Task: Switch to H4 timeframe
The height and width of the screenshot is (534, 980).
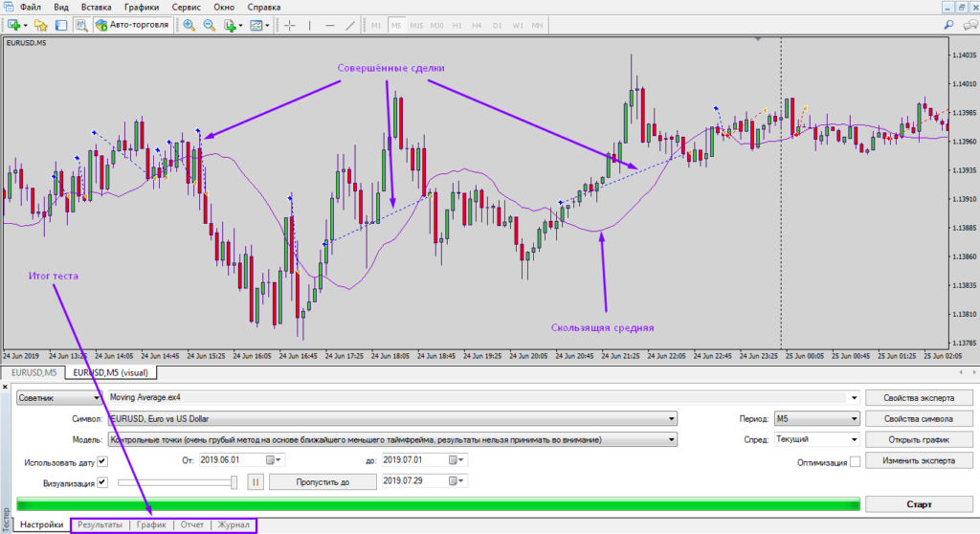Action: (477, 26)
